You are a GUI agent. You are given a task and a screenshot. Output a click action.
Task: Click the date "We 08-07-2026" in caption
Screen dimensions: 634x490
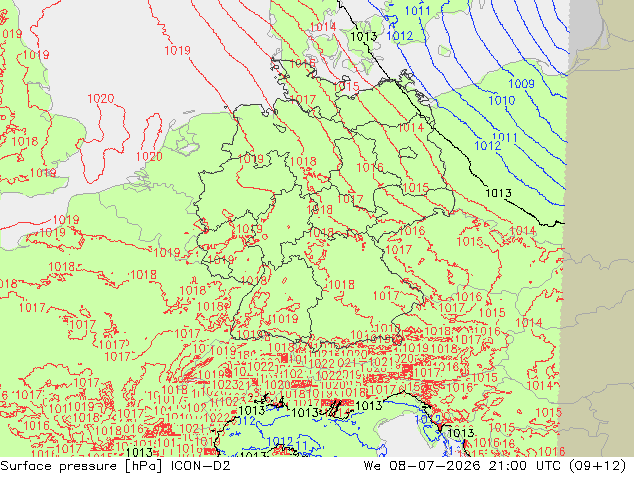click(x=422, y=466)
